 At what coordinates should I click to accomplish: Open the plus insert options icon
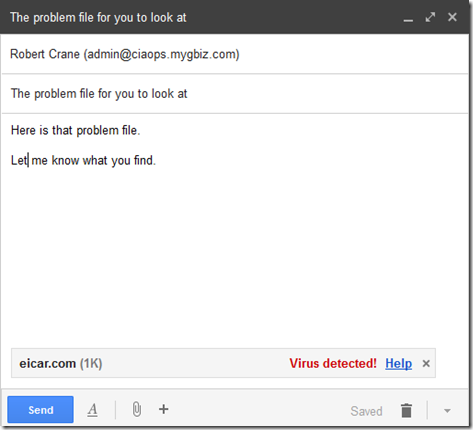tap(163, 409)
